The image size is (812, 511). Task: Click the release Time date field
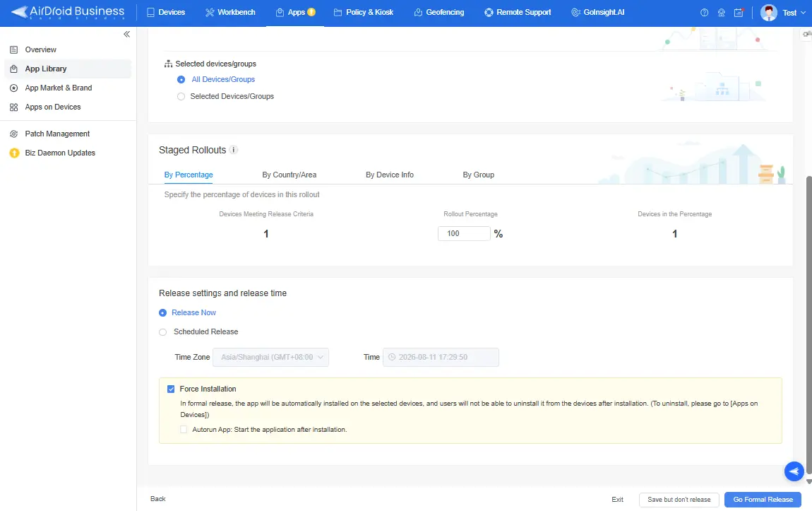[x=441, y=357]
